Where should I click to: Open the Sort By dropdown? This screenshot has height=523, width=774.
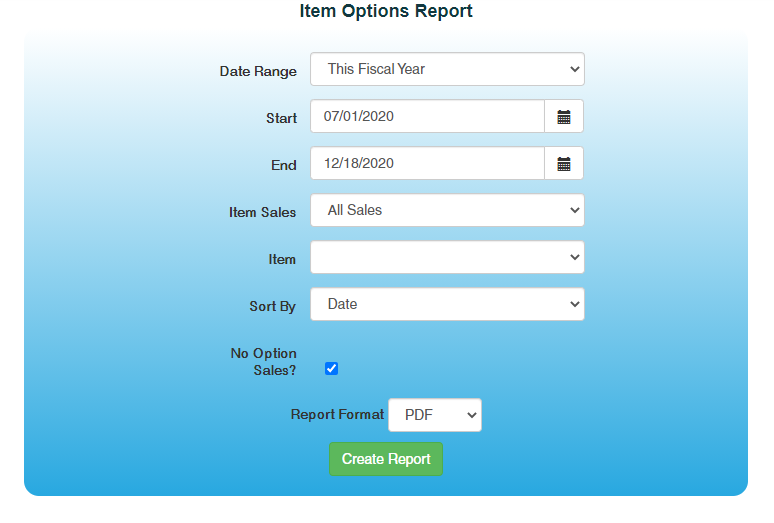pyautogui.click(x=447, y=305)
